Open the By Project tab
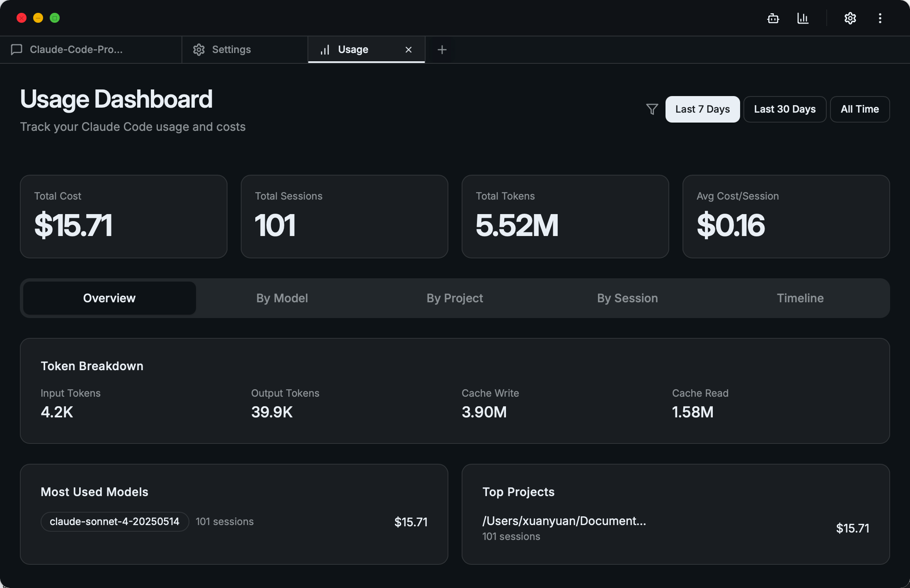The height and width of the screenshot is (588, 910). point(455,298)
